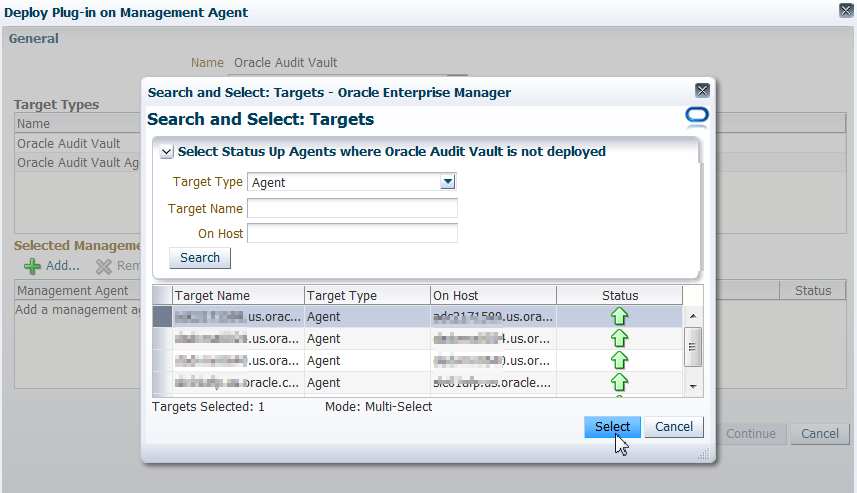Close the Search and Select Targets dialog

[702, 90]
